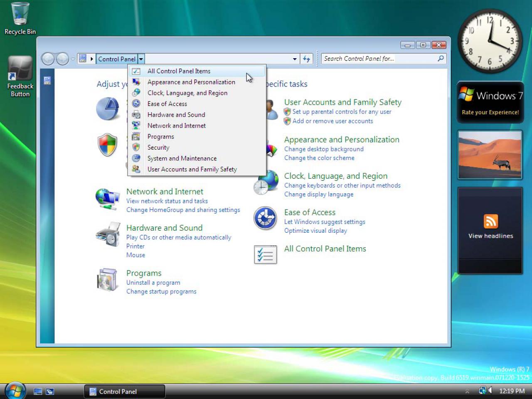Select Network and Internet in dropdown menu
Screen dimensions: 532x399
coord(197,126)
